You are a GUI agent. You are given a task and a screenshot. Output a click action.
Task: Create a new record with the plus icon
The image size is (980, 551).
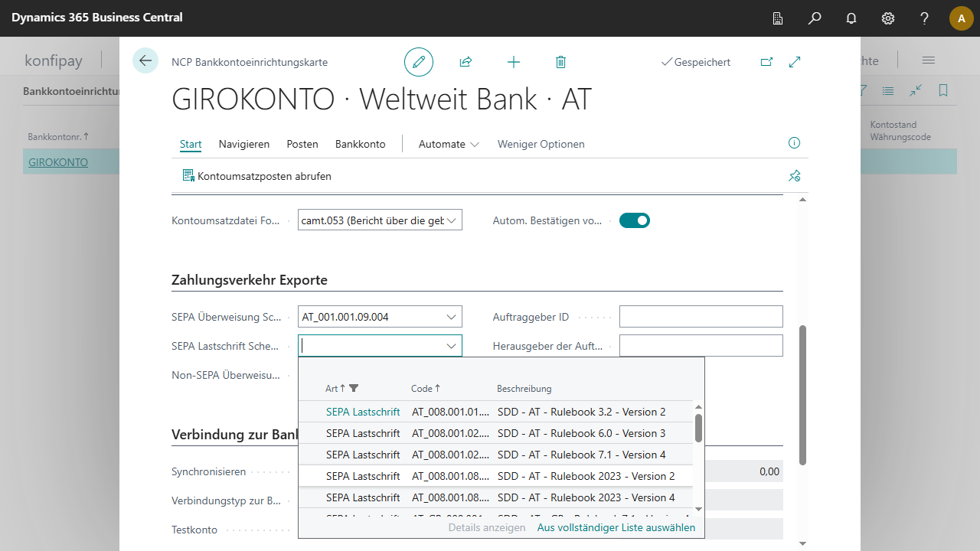pos(514,62)
